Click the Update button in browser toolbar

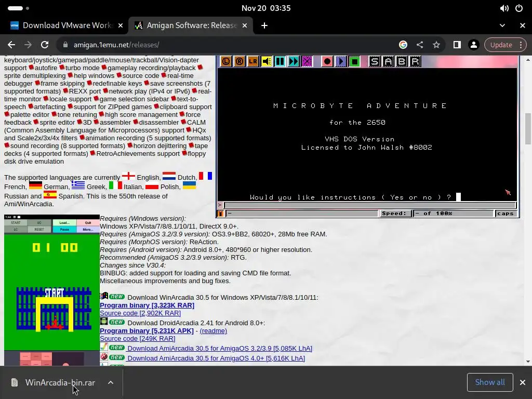[x=501, y=45]
